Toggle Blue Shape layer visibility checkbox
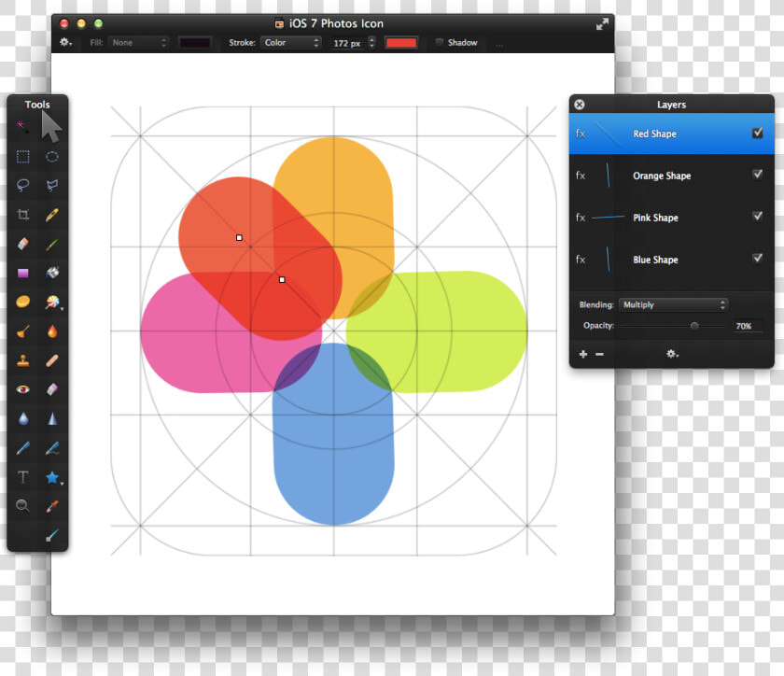The image size is (784, 676). (x=757, y=259)
